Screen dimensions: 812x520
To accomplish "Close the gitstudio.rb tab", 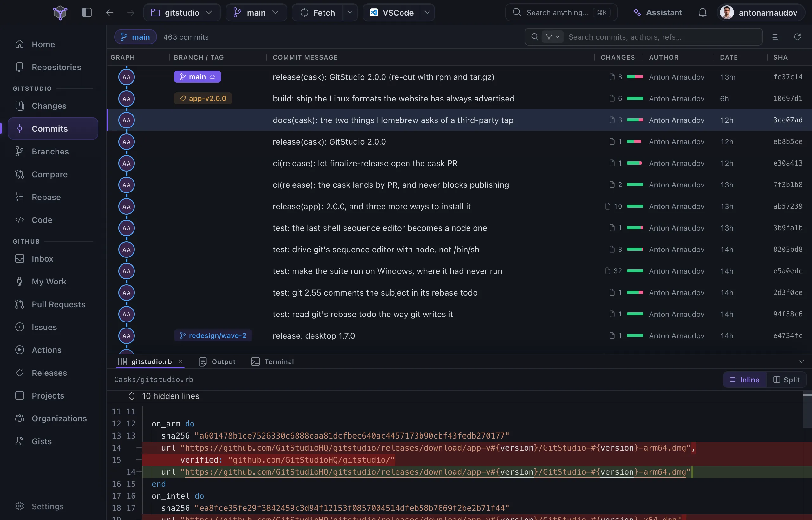I will (181, 361).
